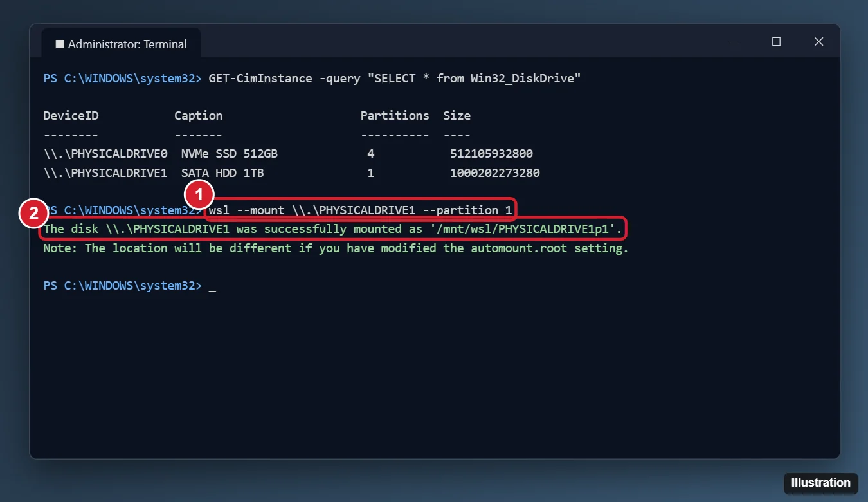Click the size value 512105932800

click(491, 154)
